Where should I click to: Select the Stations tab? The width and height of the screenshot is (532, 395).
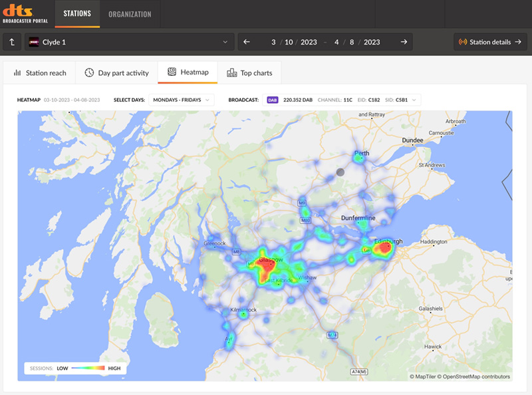[x=77, y=14]
